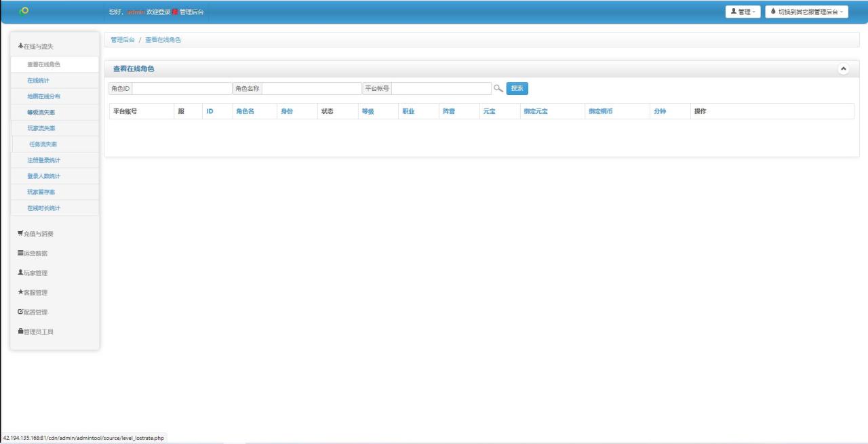Sort table by 绑定铜币 column header
868x444 pixels.
coord(600,111)
